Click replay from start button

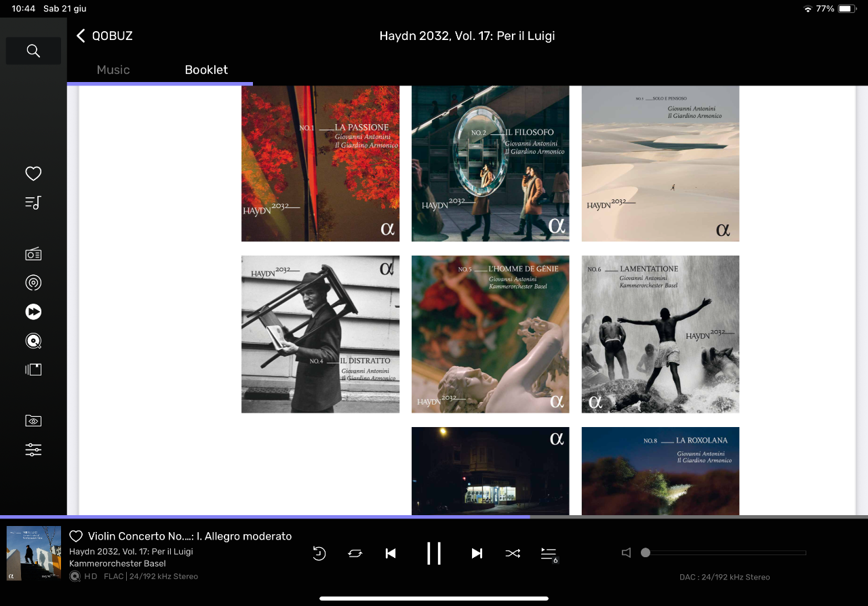319,553
